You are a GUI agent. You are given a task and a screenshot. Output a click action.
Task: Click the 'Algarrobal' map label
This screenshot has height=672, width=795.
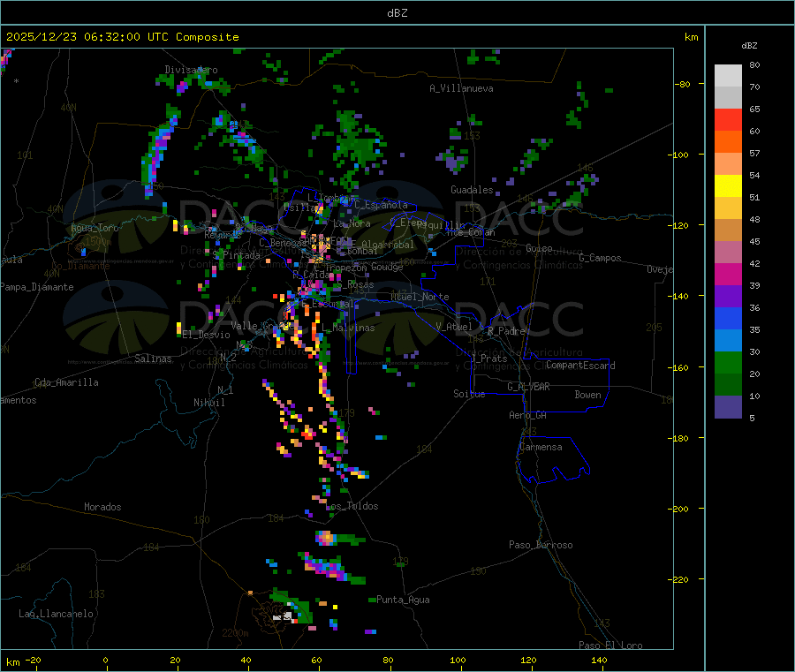coord(388,245)
